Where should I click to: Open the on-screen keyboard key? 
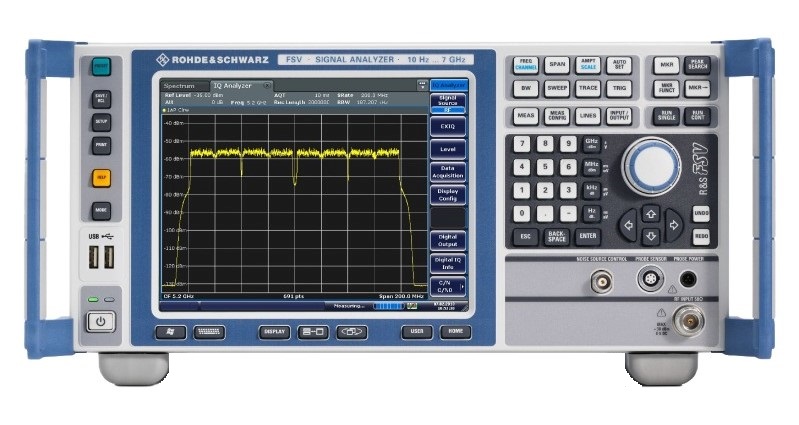click(209, 331)
